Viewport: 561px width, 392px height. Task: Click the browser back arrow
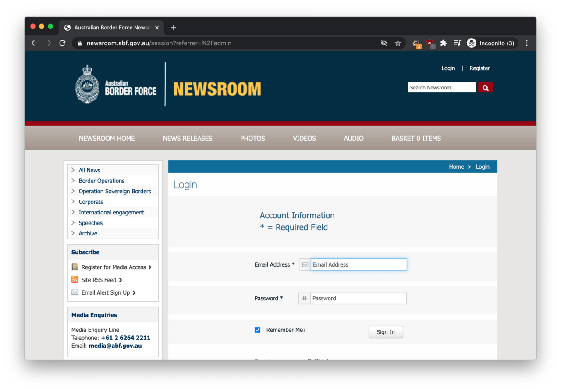pyautogui.click(x=34, y=43)
